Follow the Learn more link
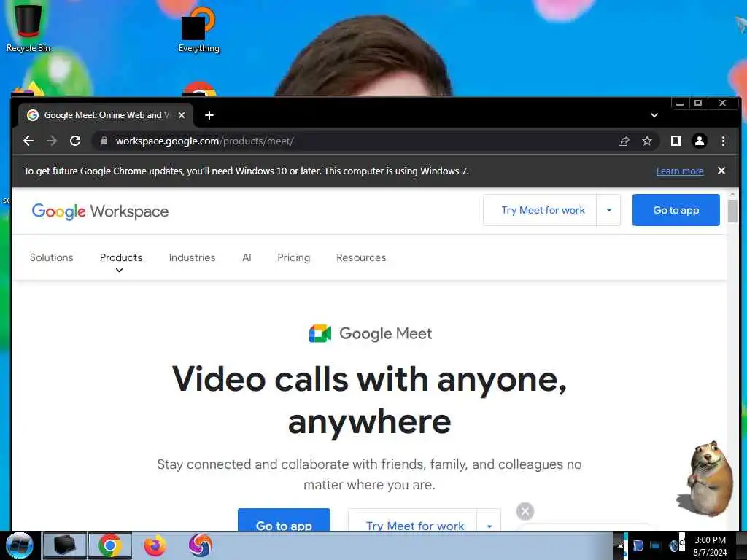The height and width of the screenshot is (560, 747). point(680,171)
